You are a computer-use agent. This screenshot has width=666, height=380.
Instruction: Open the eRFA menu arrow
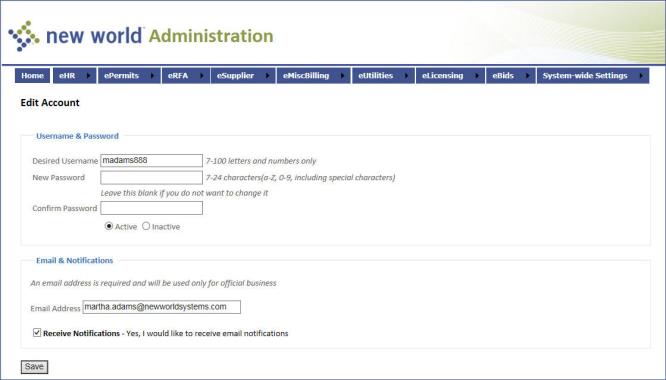[x=202, y=76]
